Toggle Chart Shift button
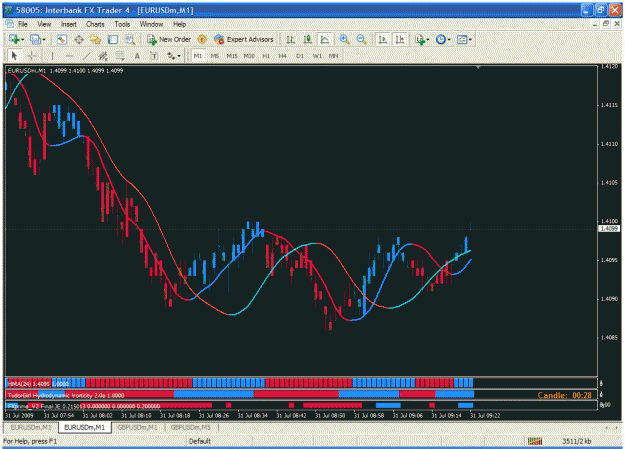The height and width of the screenshot is (449, 625). click(399, 39)
